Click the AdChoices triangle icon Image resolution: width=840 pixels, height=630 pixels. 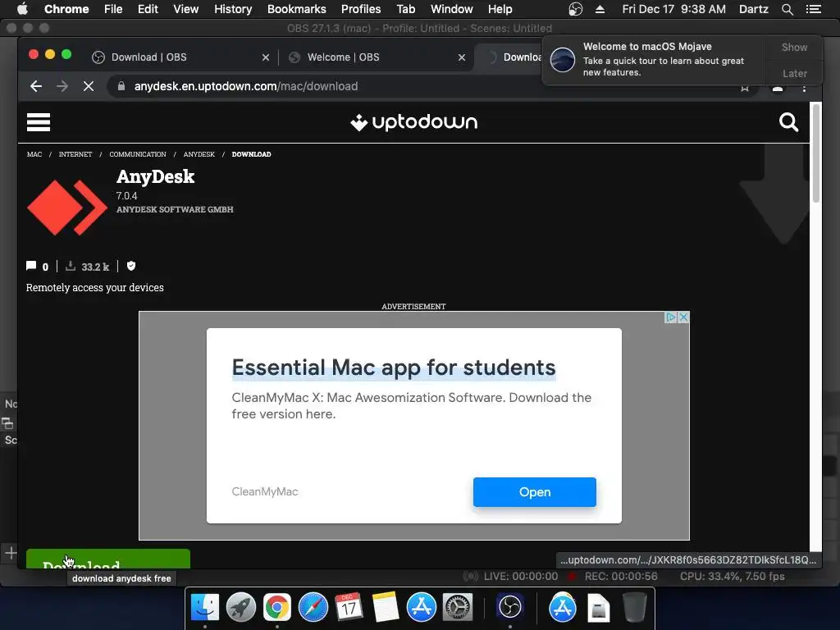(x=671, y=317)
